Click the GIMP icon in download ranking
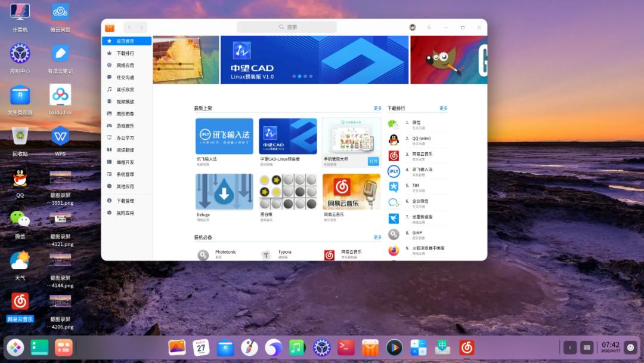Screen dimensions: 644x363 click(x=392, y=234)
